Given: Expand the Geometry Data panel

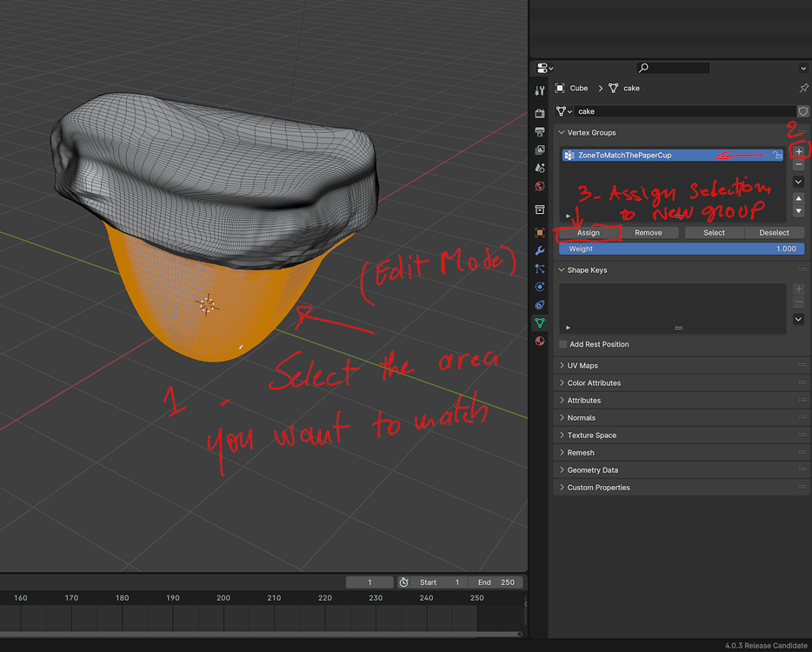Looking at the screenshot, I should coord(562,470).
